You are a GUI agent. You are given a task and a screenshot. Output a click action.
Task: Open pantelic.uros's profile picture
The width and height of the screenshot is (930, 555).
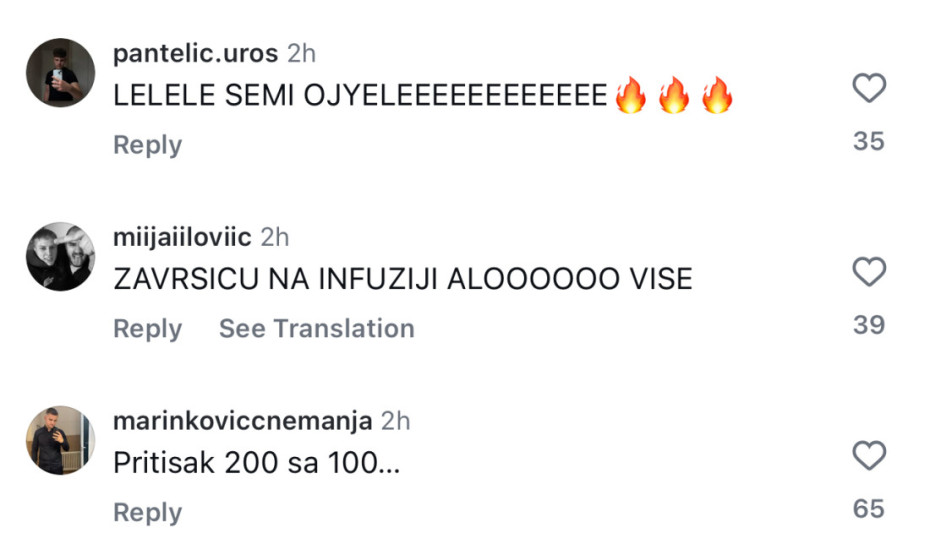60,73
